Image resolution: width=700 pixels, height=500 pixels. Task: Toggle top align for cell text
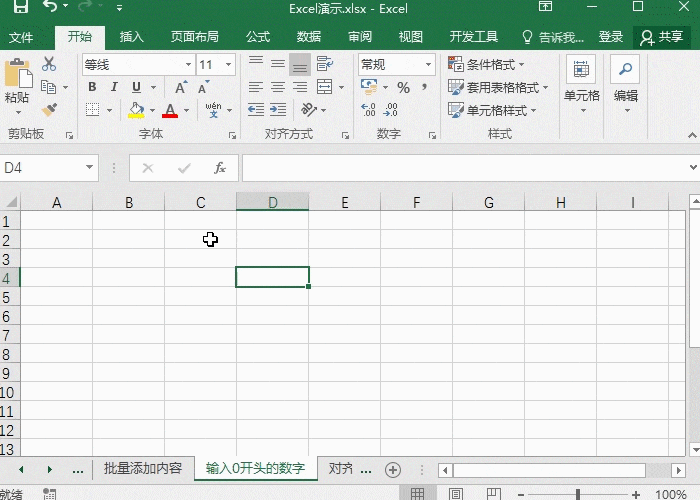coord(256,64)
